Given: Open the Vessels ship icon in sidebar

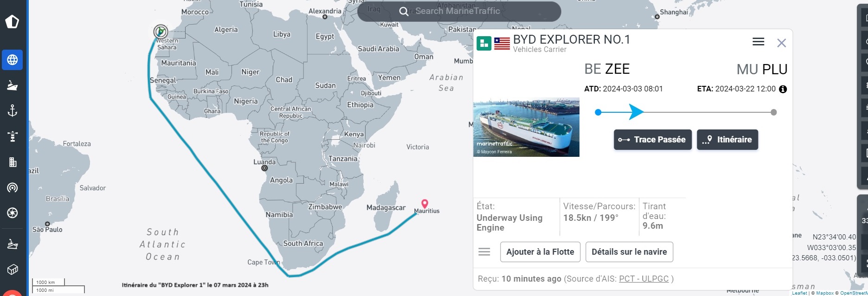Looking at the screenshot, I should point(13,85).
